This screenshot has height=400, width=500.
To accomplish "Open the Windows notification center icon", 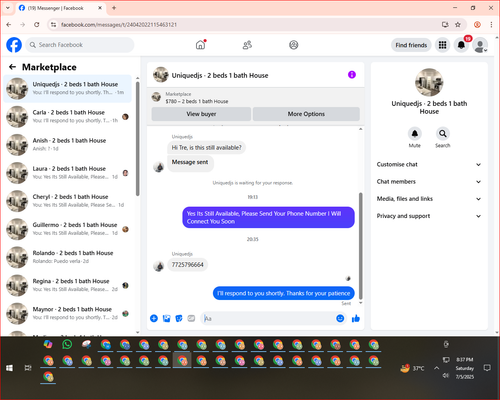I will pyautogui.click(x=487, y=368).
